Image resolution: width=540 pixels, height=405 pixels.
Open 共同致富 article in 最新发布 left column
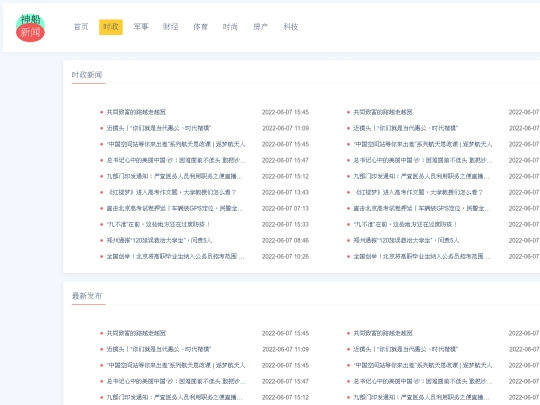[136, 333]
